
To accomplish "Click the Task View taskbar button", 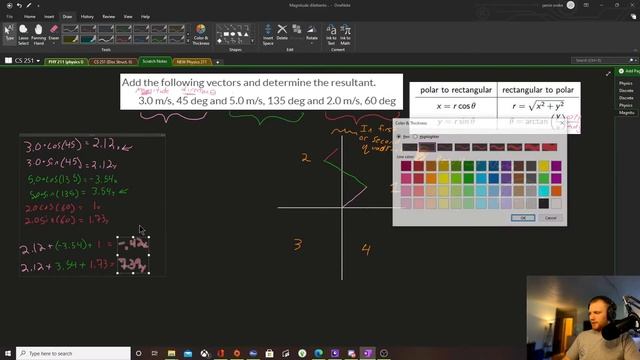I will (155, 353).
